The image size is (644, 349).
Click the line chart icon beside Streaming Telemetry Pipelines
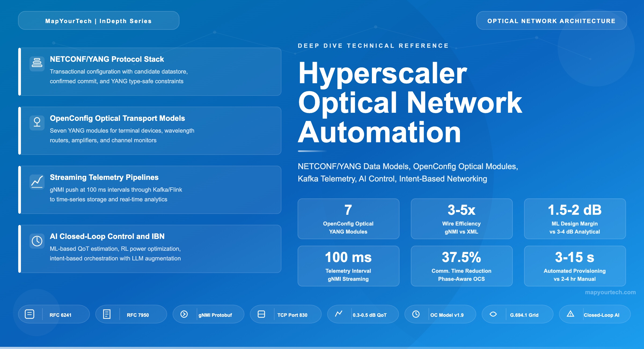[37, 182]
